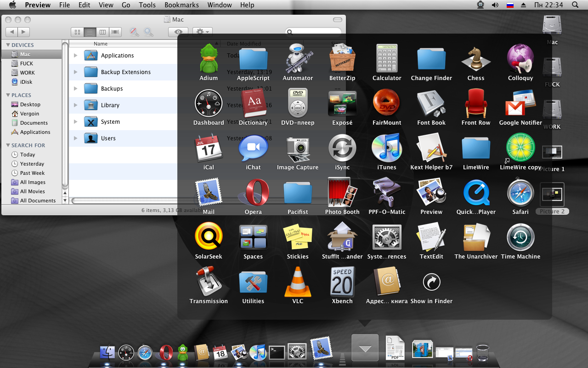Launch iSync
588x368 pixels.
pyautogui.click(x=342, y=148)
